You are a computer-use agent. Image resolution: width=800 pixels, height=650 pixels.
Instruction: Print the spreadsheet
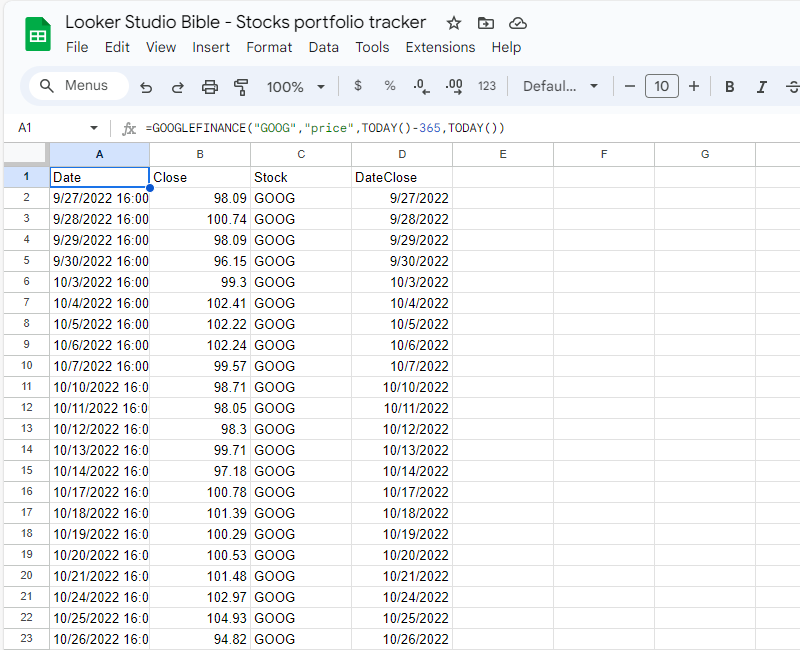click(x=210, y=87)
